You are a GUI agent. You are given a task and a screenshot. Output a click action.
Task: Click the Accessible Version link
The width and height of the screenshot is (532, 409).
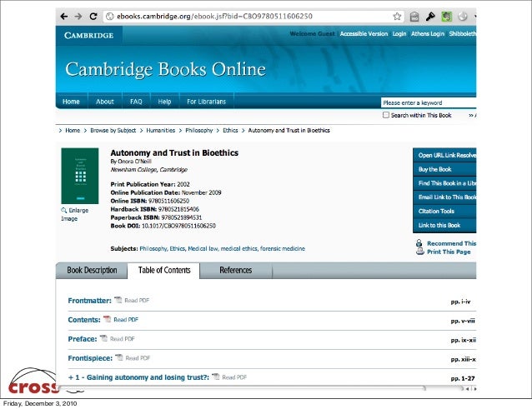(x=364, y=34)
